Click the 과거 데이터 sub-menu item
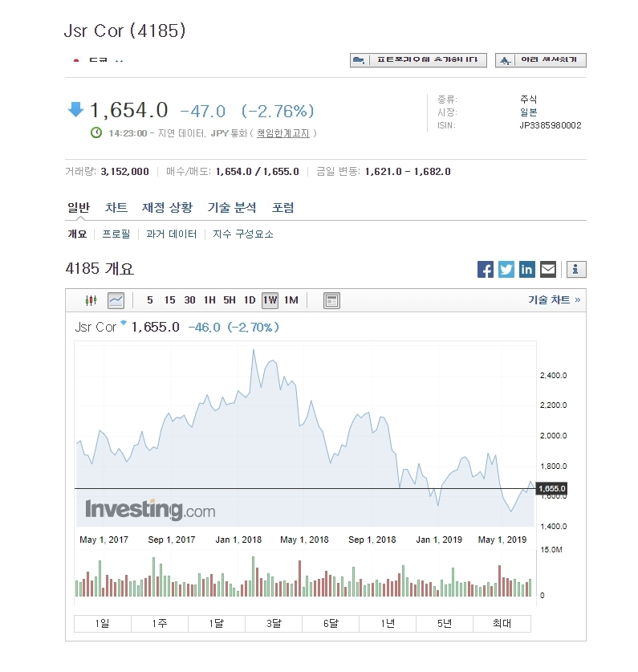Viewport: 638px width, 672px height. 171,234
